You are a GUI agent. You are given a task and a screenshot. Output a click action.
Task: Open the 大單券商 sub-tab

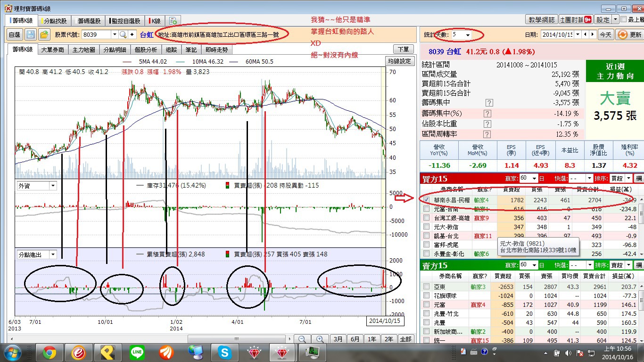53,49
